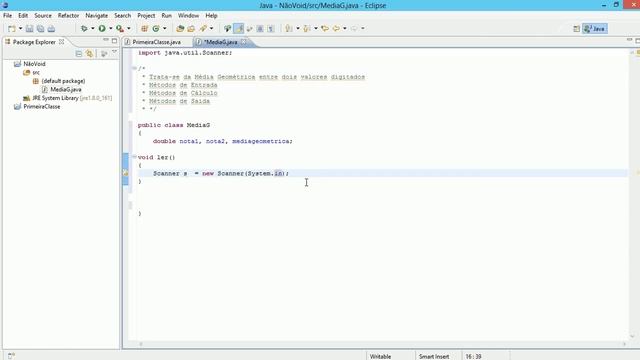Click the Next Annotation icon
This screenshot has width=640, height=360.
(x=289, y=29)
